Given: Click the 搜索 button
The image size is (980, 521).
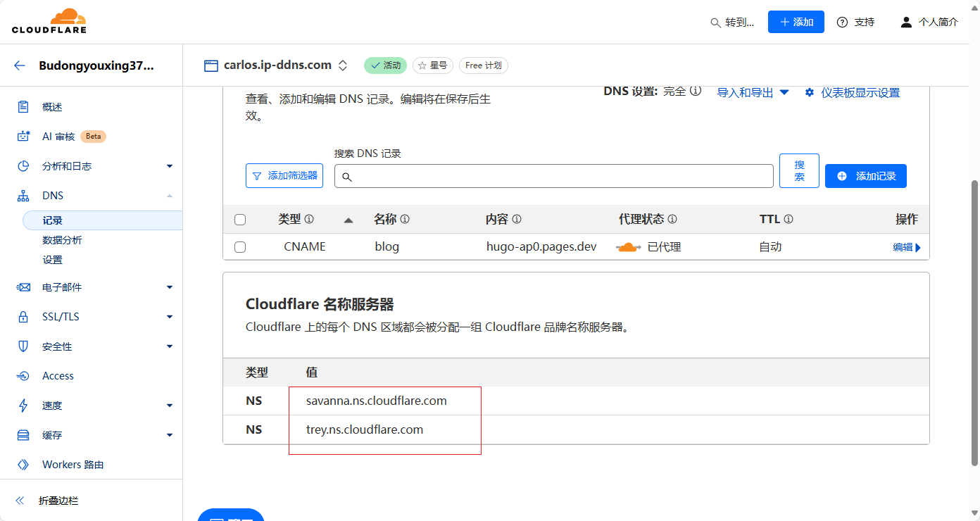Looking at the screenshot, I should [x=799, y=170].
